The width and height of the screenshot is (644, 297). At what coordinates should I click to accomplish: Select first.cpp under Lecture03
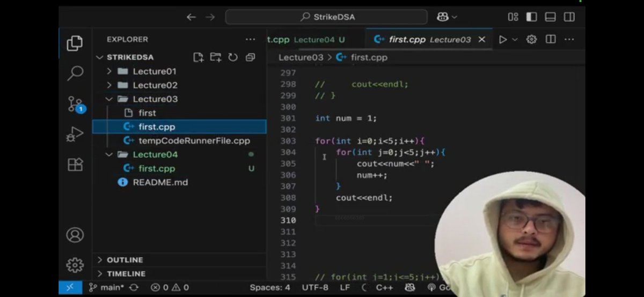[179, 127]
